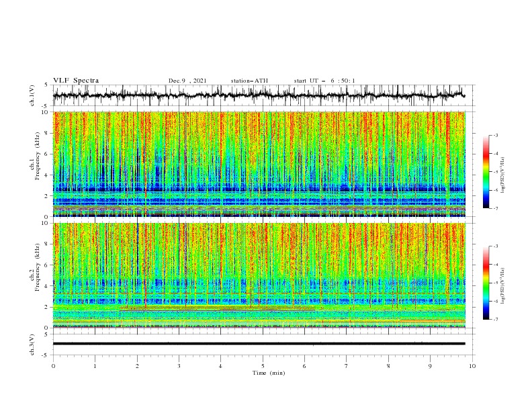Click the ch.1 voltage waveform trace
The height and width of the screenshot is (411, 532).
click(x=259, y=95)
